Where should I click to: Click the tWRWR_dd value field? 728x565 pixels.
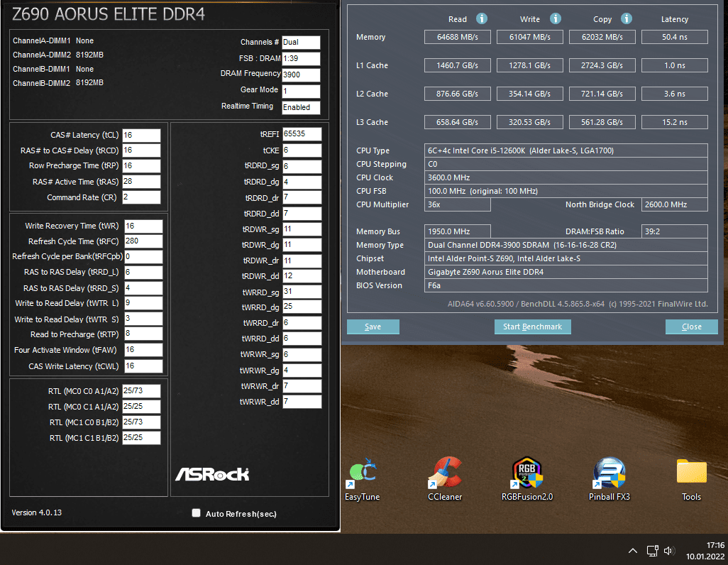(302, 402)
